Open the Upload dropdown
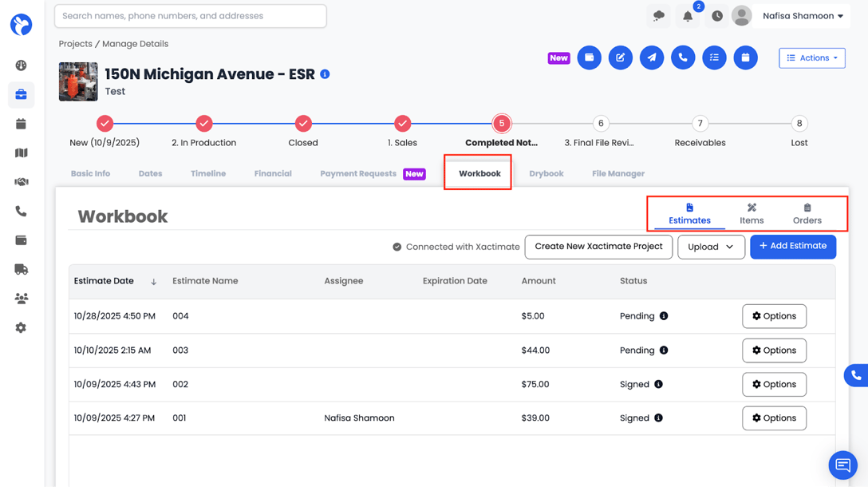 711,247
